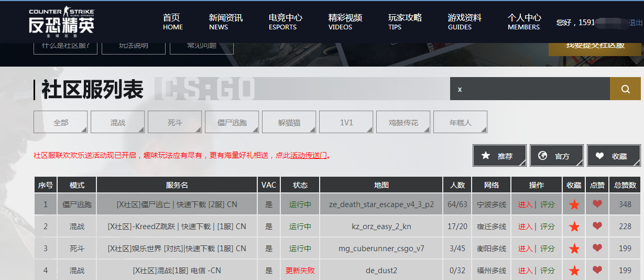The image size is (644, 280).
Task: Toggle favorite star for de_dust2 server
Action: click(574, 271)
